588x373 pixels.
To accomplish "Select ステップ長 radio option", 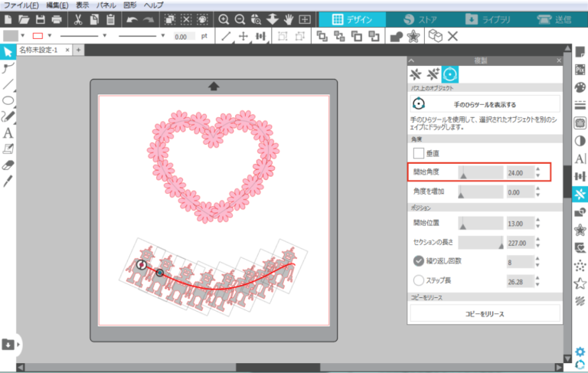I will (419, 280).
